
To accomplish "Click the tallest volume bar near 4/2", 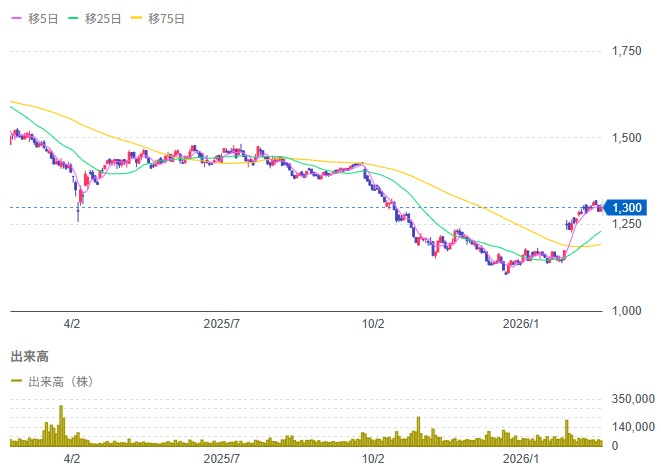I will pos(61,425).
